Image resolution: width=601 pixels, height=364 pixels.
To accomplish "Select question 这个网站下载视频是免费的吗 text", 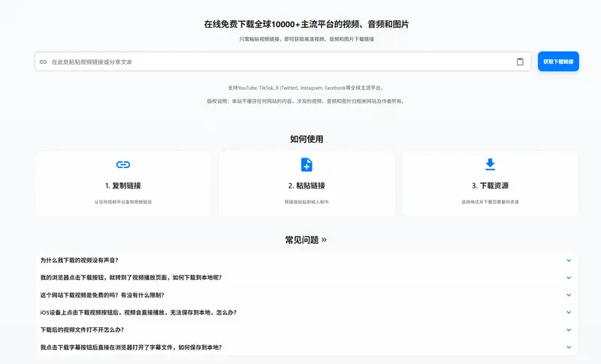I will click(102, 295).
